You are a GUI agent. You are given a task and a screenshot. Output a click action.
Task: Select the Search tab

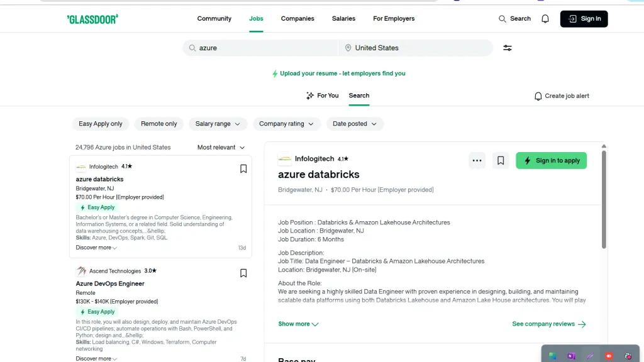click(359, 96)
